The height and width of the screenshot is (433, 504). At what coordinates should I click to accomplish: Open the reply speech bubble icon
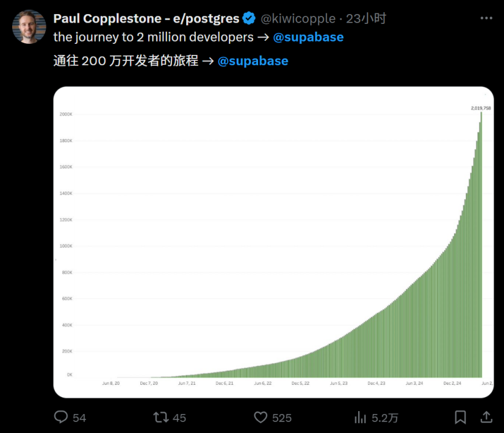tap(61, 417)
